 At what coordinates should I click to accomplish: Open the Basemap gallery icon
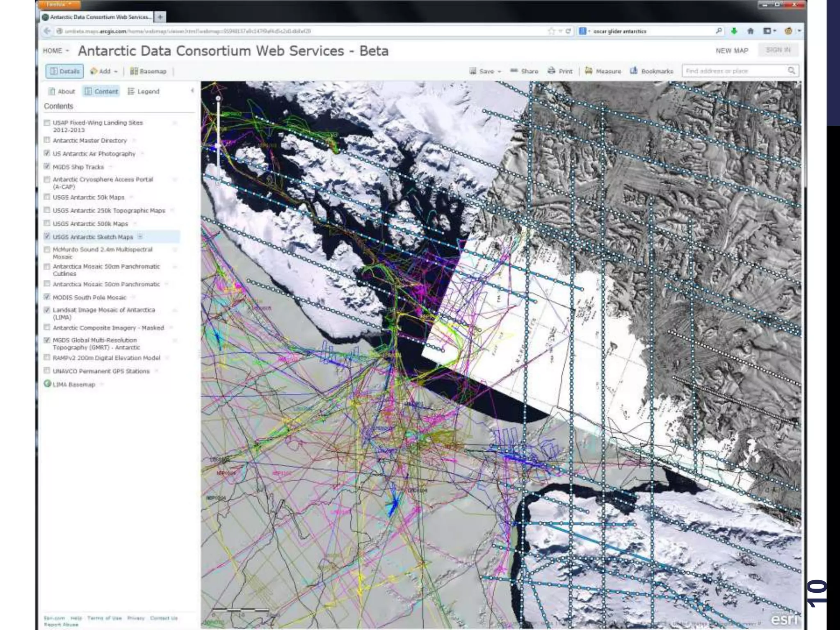[134, 71]
